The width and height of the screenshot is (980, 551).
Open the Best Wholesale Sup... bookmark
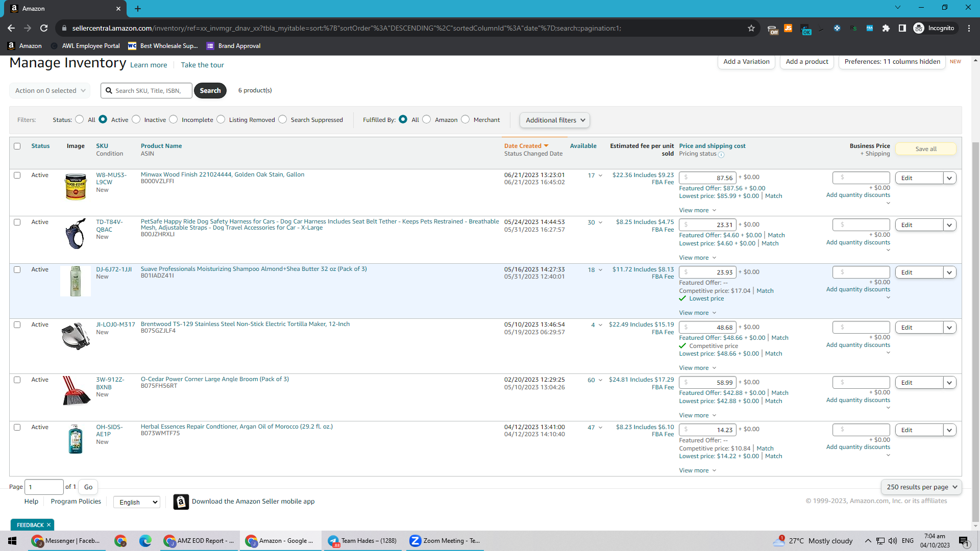click(163, 46)
